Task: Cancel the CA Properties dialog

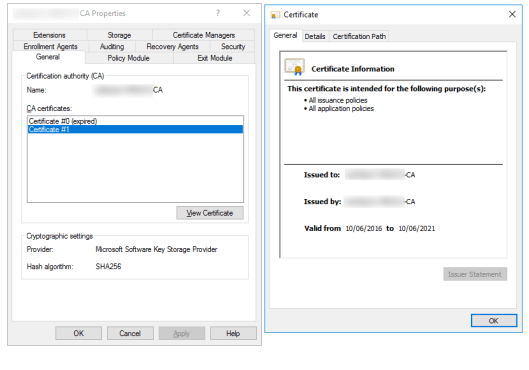Action: pyautogui.click(x=130, y=333)
